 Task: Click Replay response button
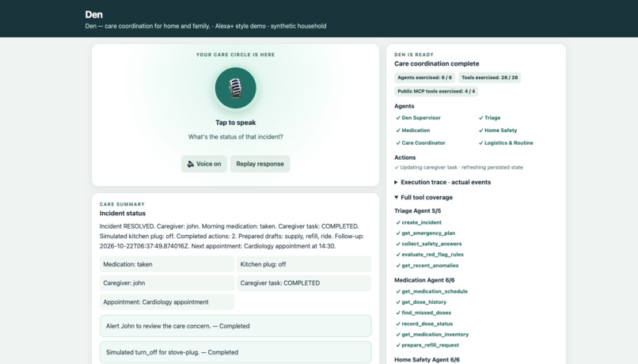[x=260, y=164]
